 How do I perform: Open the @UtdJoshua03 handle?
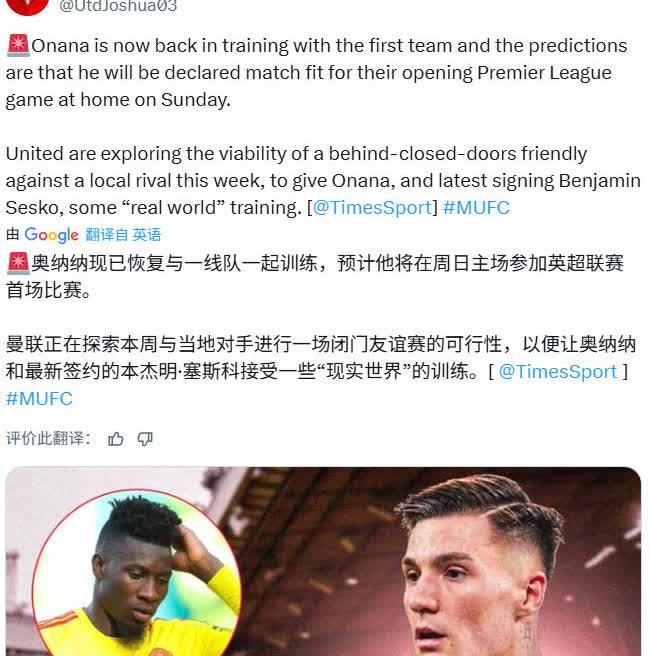pyautogui.click(x=118, y=6)
